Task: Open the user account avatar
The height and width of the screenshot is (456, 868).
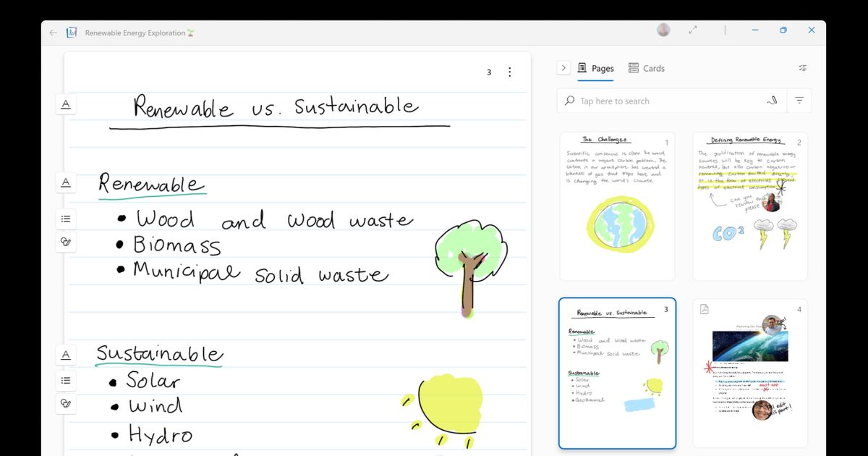Action: tap(663, 30)
